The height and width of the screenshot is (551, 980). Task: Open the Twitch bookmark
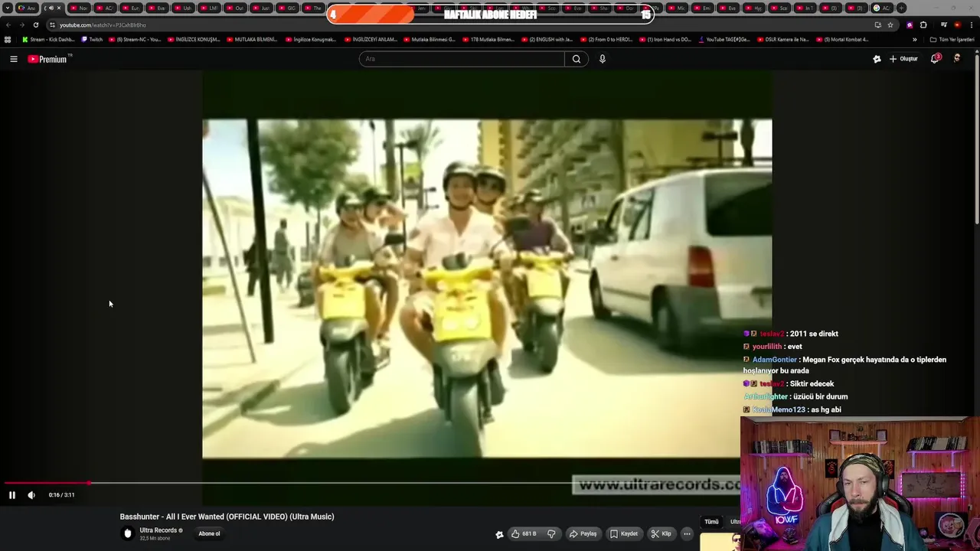point(92,40)
